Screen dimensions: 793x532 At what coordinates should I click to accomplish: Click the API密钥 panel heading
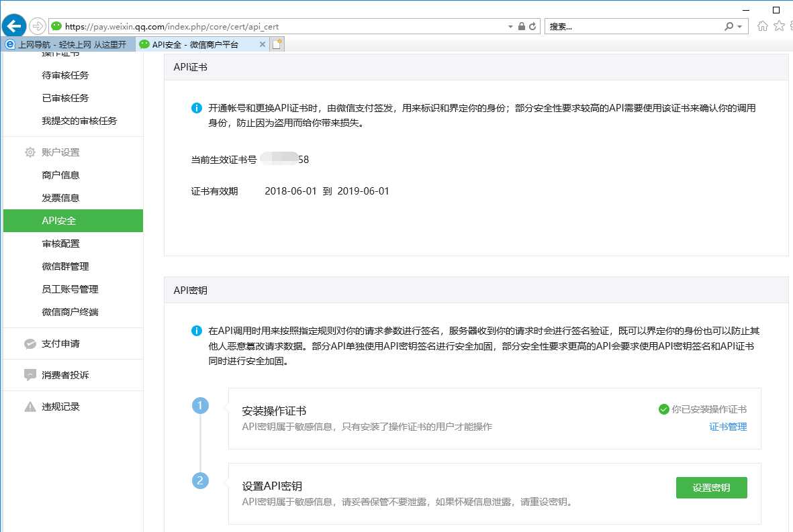coord(190,290)
